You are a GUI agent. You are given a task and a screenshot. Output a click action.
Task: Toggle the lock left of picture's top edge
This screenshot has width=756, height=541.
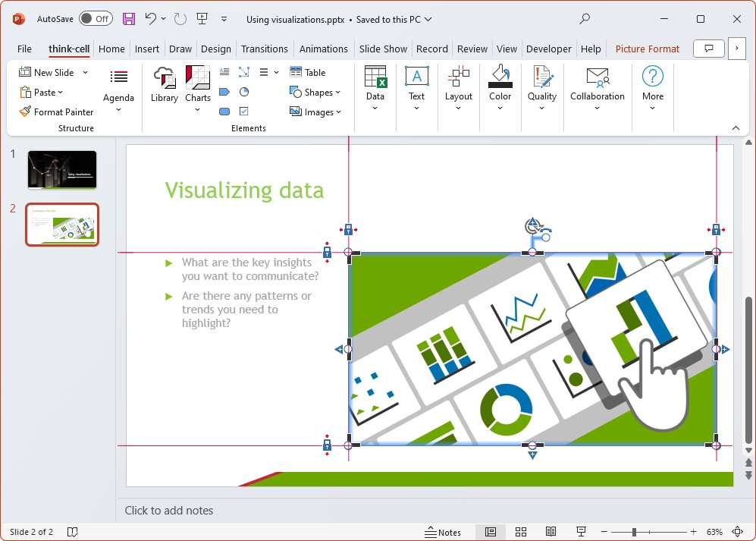tap(327, 252)
